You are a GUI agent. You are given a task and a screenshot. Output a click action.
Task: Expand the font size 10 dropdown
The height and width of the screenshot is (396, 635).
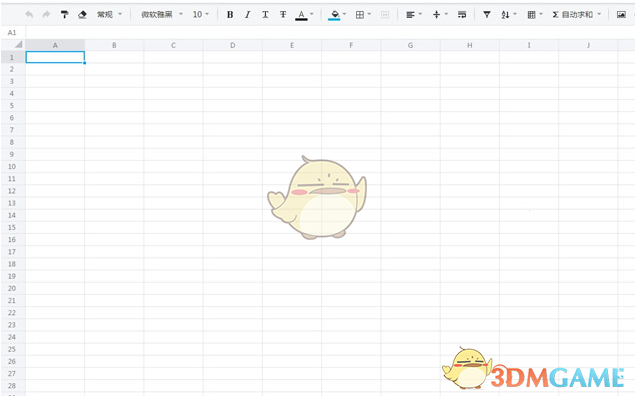coord(201,15)
